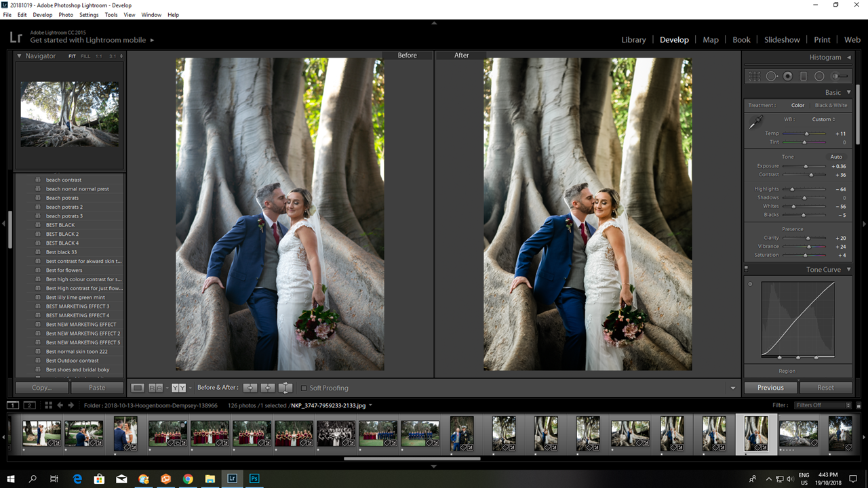868x488 pixels.
Task: Open Grid view from filmstrip bar
Action: (x=48, y=405)
